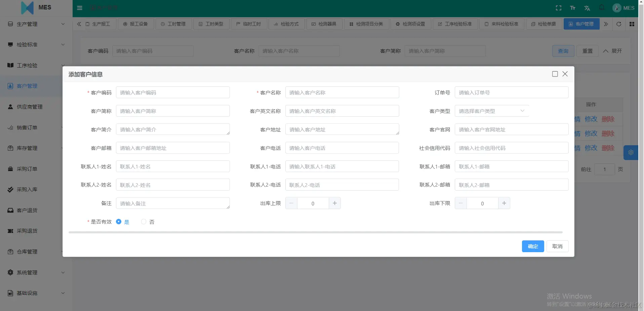The width and height of the screenshot is (644, 311).
Task: Open the language switch icon
Action: coord(587,8)
